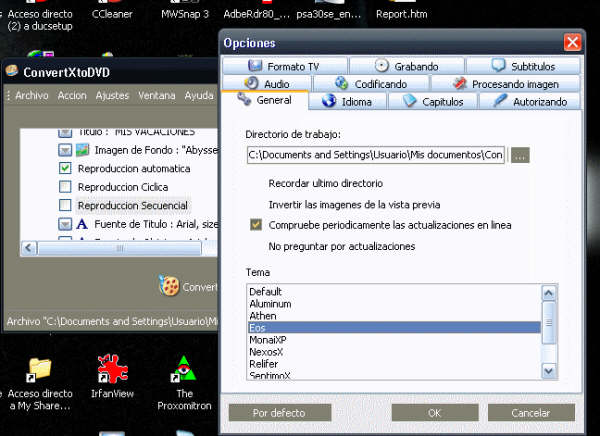
Task: Switch to the Grabando tab
Action: tap(407, 66)
